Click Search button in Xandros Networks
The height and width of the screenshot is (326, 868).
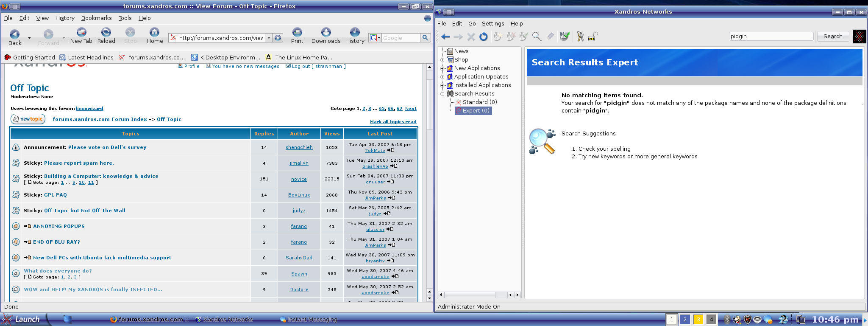tap(833, 36)
